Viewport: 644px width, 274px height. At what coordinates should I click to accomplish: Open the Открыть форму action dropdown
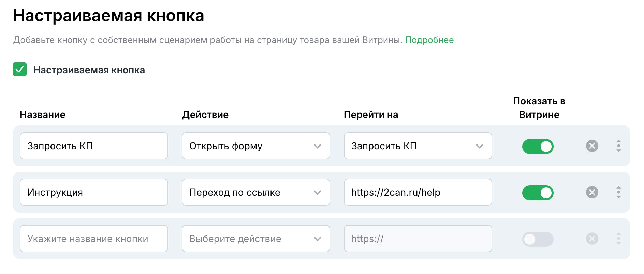(256, 146)
